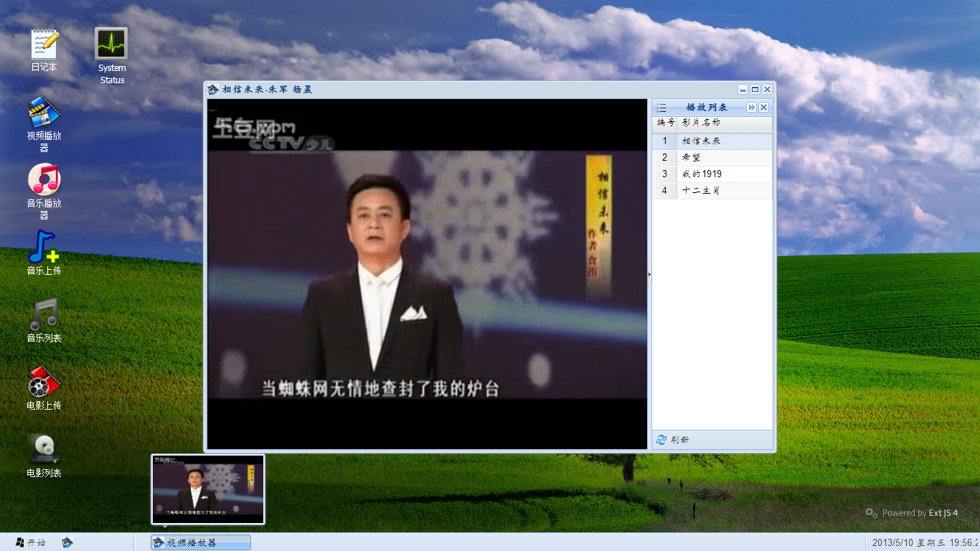Click row number 1 cell

pos(665,141)
